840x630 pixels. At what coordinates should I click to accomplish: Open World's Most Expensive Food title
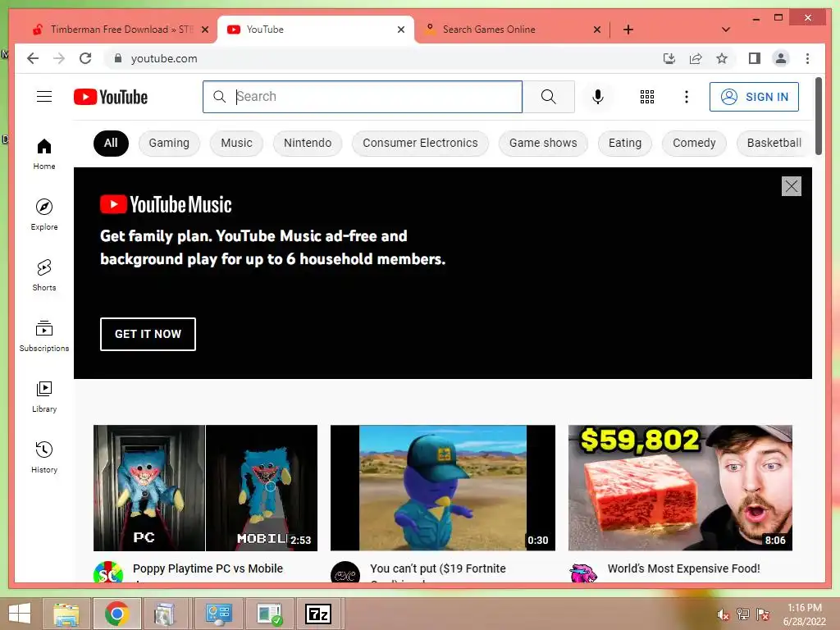click(683, 568)
